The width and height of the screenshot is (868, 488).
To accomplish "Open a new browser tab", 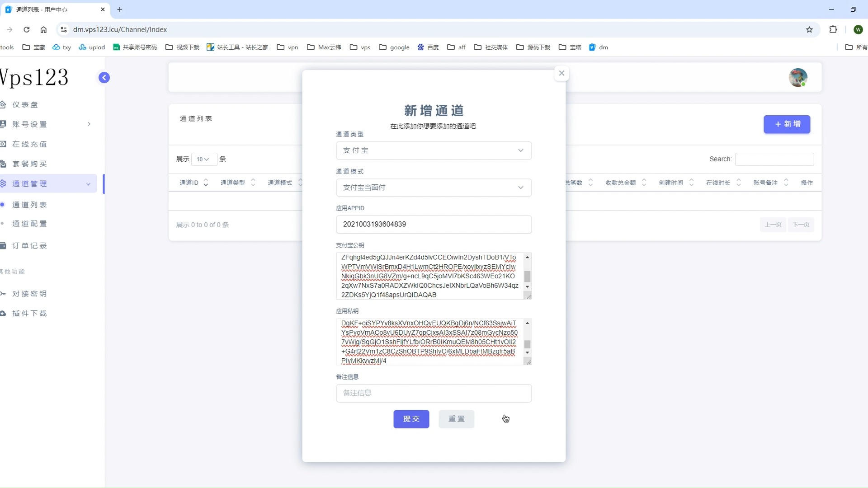I will tap(120, 9).
